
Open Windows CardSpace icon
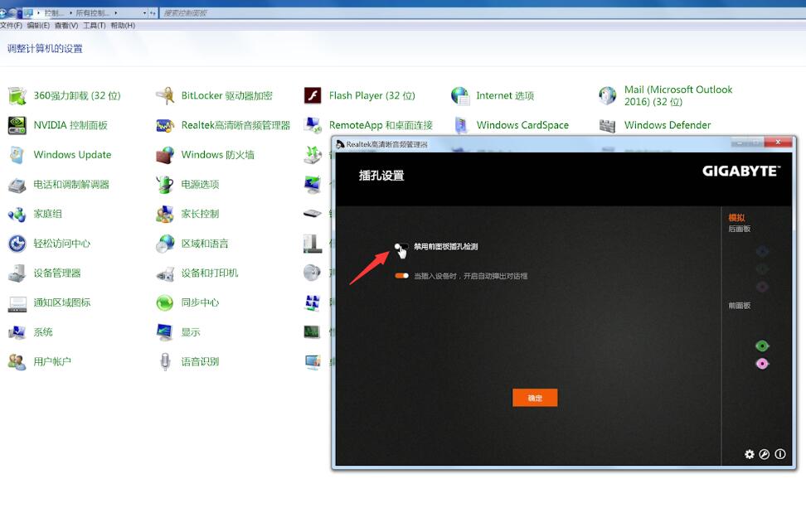point(460,125)
